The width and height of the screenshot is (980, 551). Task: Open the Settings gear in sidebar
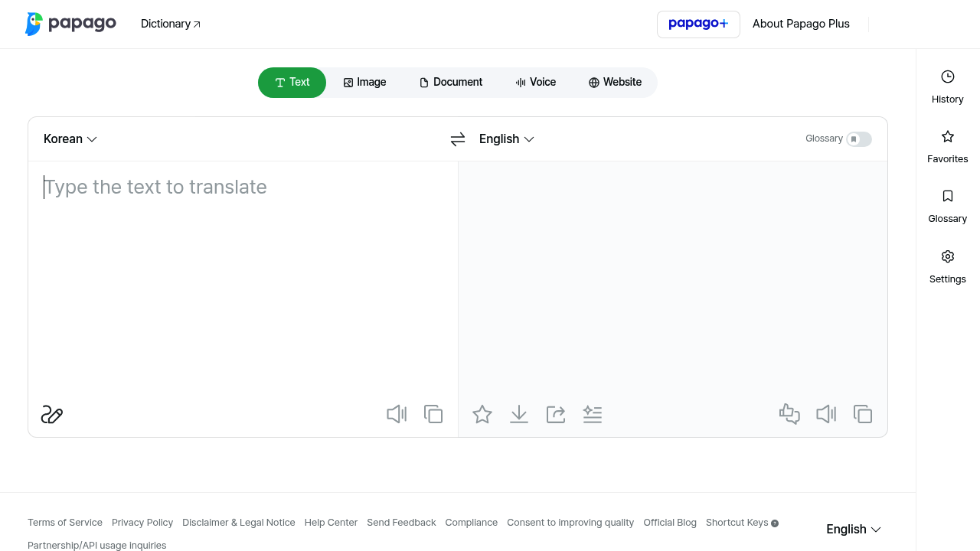click(948, 266)
